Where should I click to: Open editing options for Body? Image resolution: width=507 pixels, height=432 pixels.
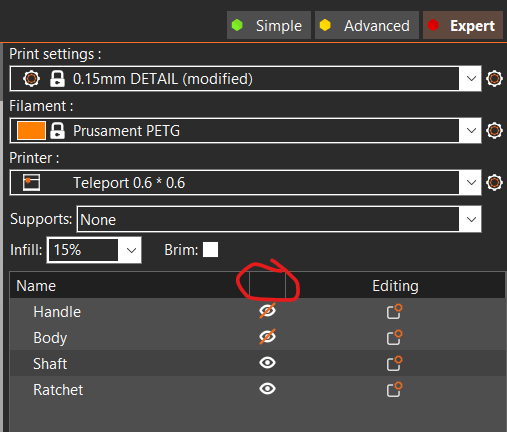pyautogui.click(x=394, y=337)
